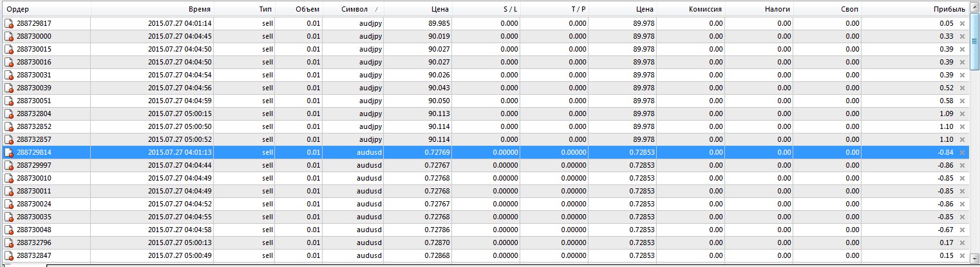Sort by the Время column header
The image size is (980, 267).
(x=153, y=10)
